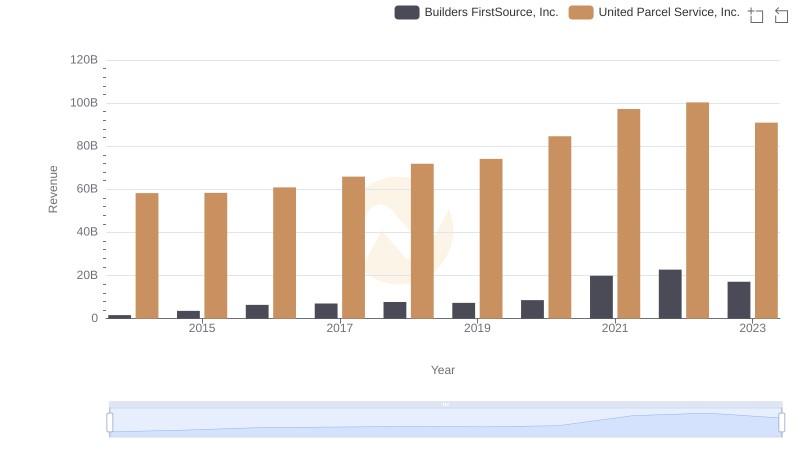Image resolution: width=800 pixels, height=461 pixels.
Task: Click the 60B y-axis label
Action: click(x=87, y=189)
